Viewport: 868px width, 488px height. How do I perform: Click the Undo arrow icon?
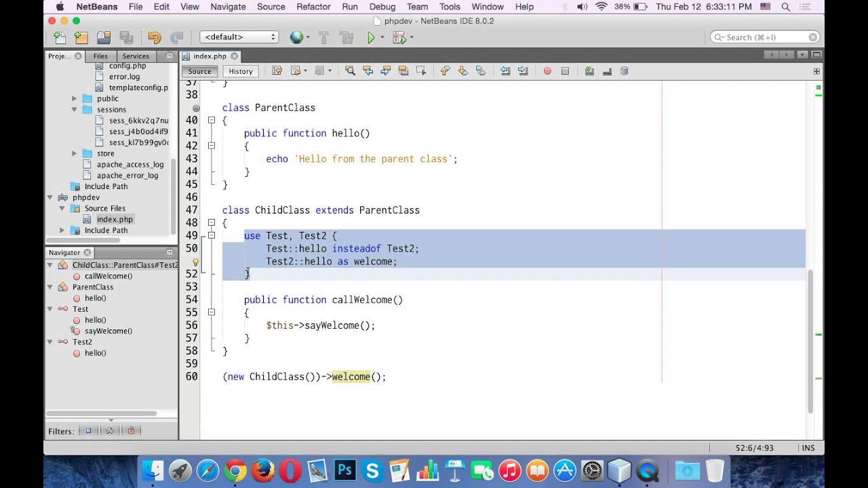tap(155, 38)
